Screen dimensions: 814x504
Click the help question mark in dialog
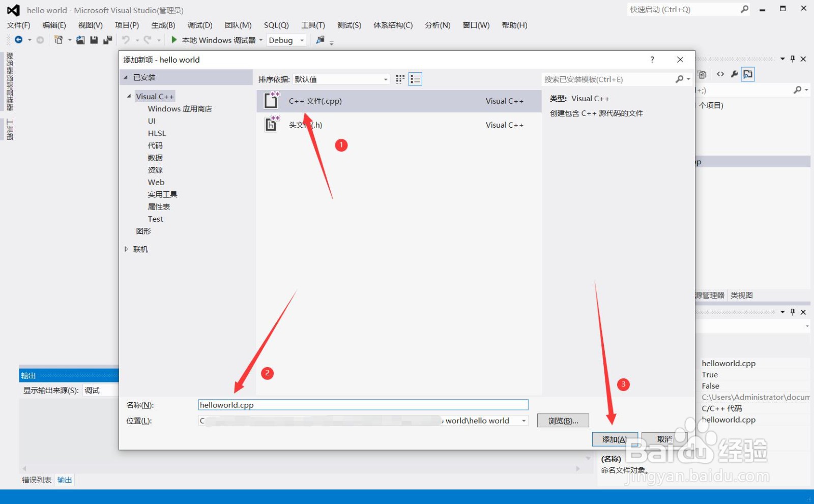652,60
